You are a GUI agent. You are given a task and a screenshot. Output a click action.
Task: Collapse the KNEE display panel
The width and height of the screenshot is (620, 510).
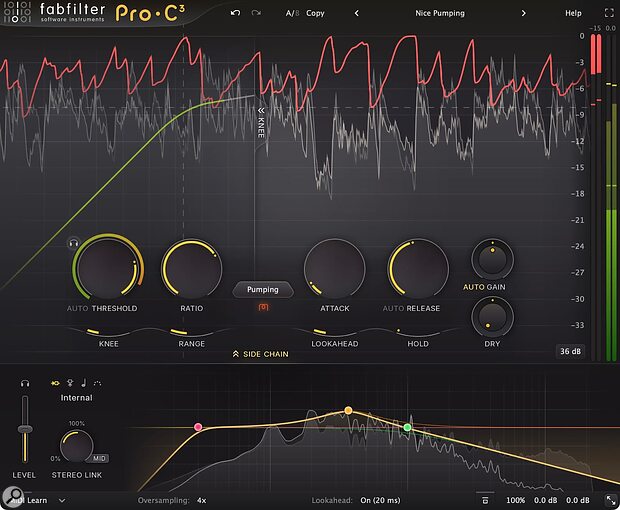[261, 122]
